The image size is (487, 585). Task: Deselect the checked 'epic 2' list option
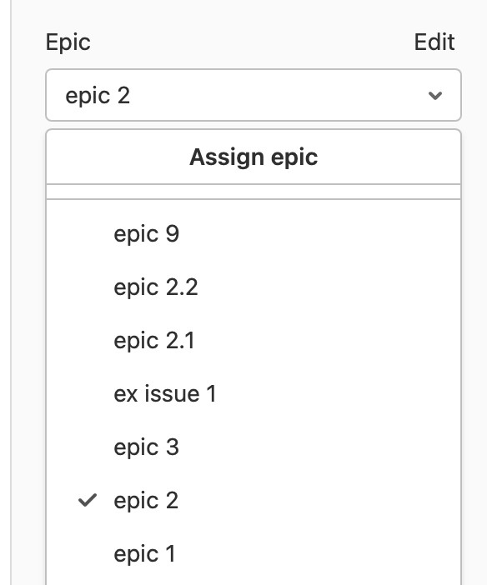click(253, 500)
